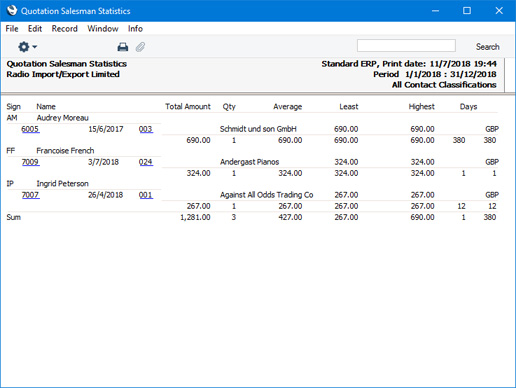Click the Qty column header
This screenshot has width=516, height=388.
(229, 107)
